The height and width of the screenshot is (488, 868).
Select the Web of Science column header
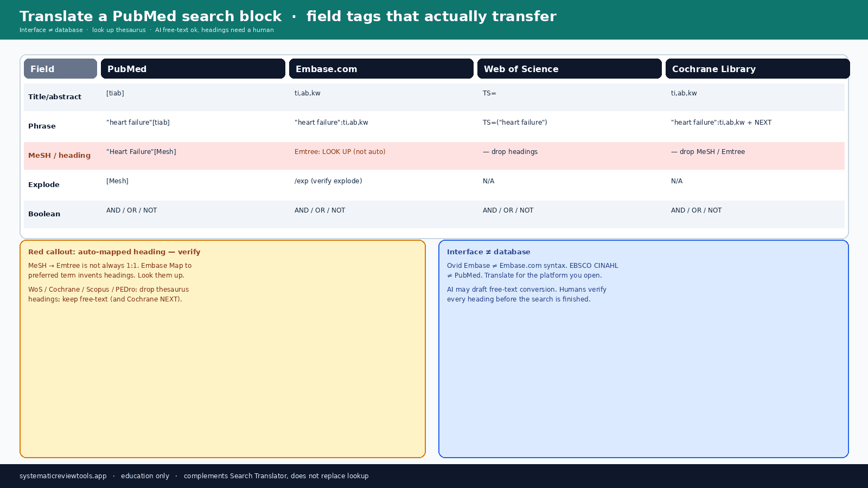coord(570,69)
